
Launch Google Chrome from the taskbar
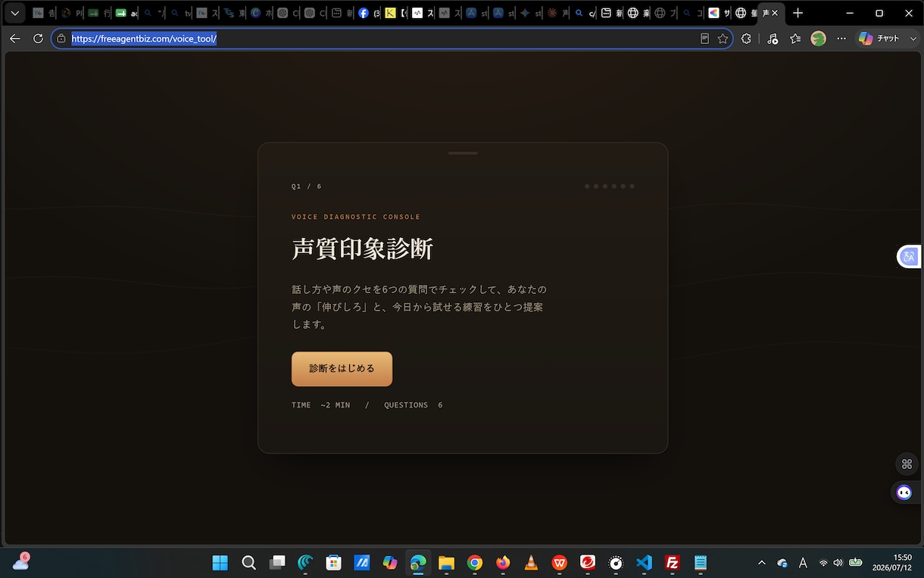pos(475,563)
